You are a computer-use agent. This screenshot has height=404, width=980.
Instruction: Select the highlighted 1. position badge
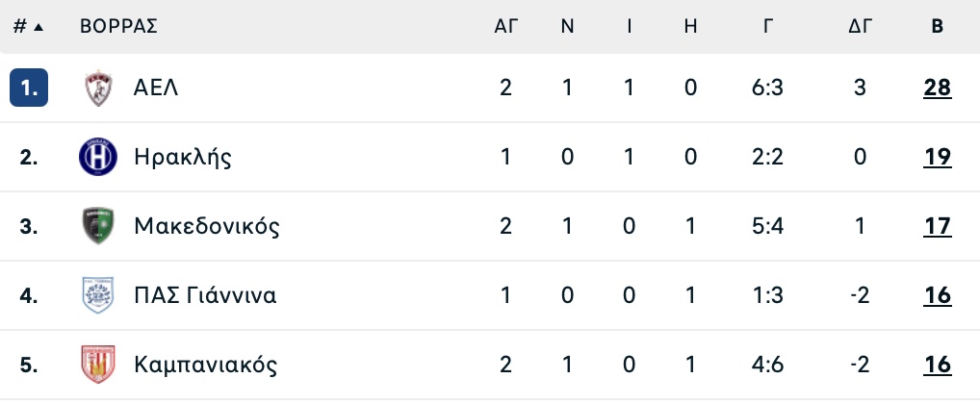[29, 88]
